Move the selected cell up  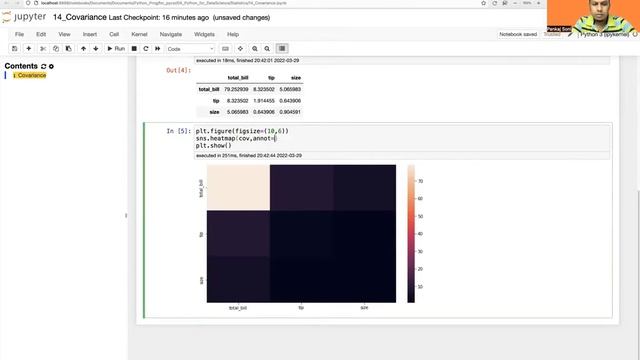(83, 49)
